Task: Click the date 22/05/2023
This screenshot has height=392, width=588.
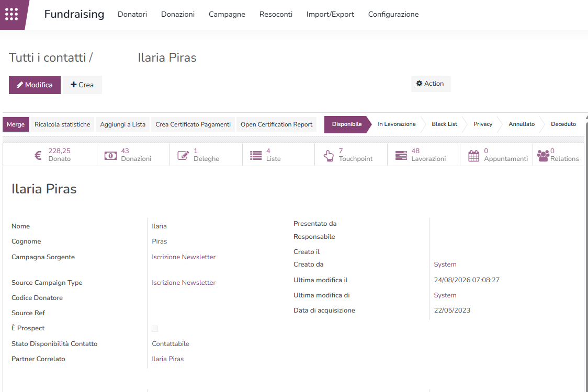Action: coord(452,310)
